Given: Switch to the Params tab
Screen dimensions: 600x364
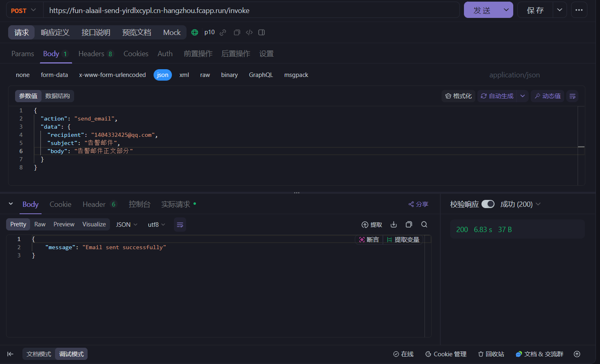Looking at the screenshot, I should (x=23, y=54).
